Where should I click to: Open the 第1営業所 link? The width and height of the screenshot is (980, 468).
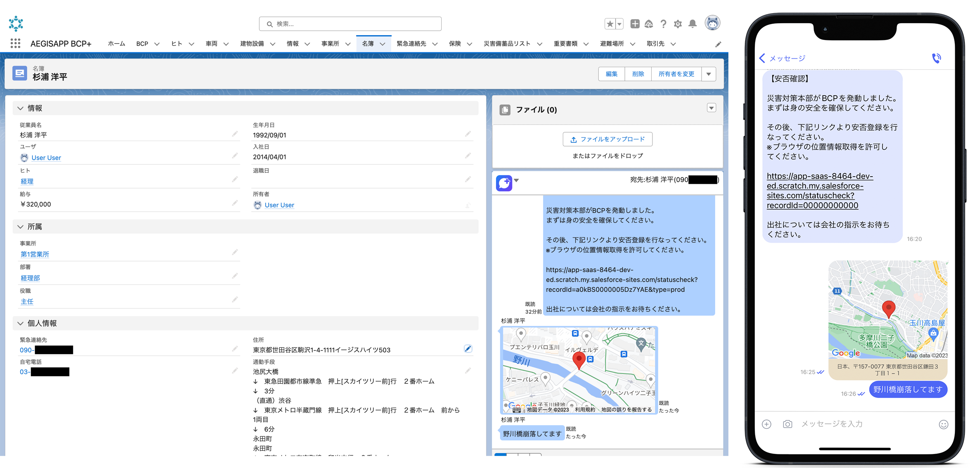coord(35,254)
